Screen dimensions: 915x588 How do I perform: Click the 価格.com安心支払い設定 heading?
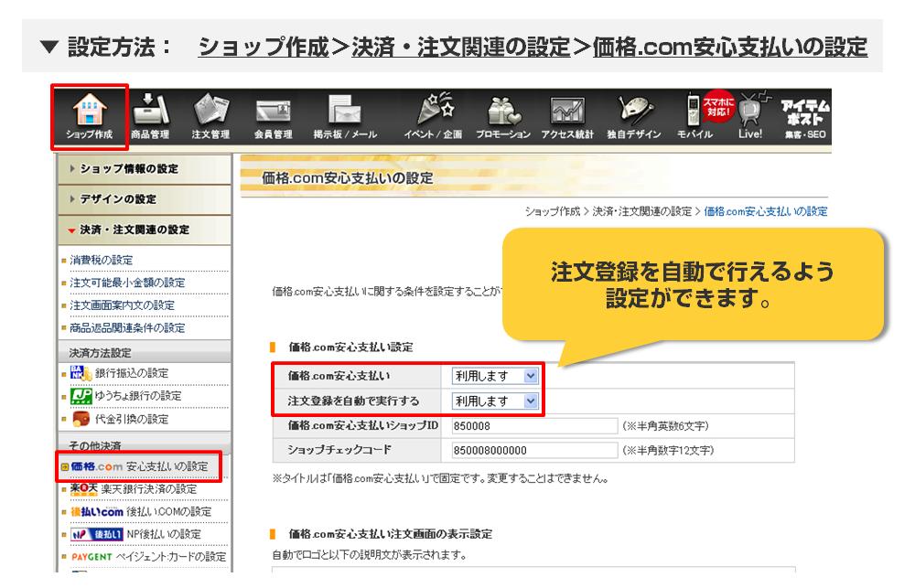(x=350, y=347)
